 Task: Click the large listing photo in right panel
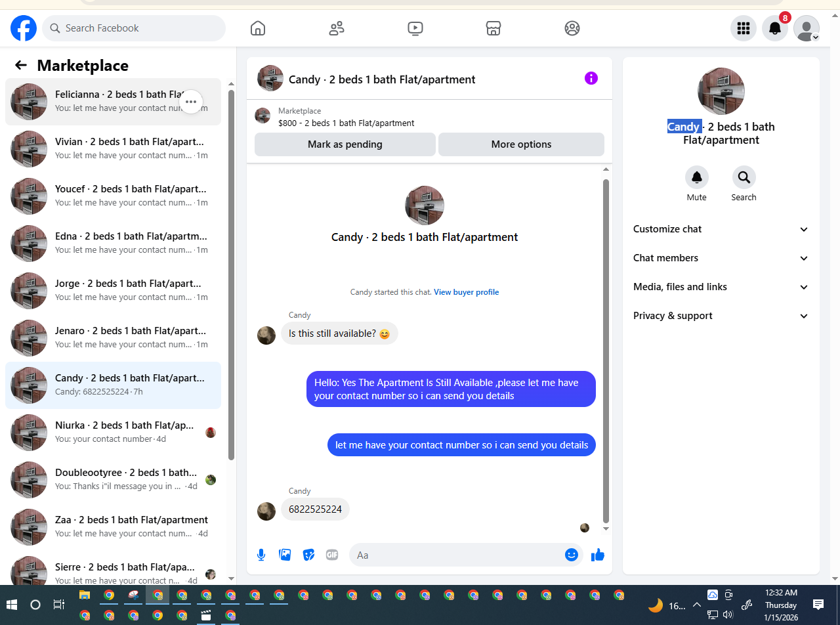pos(721,91)
